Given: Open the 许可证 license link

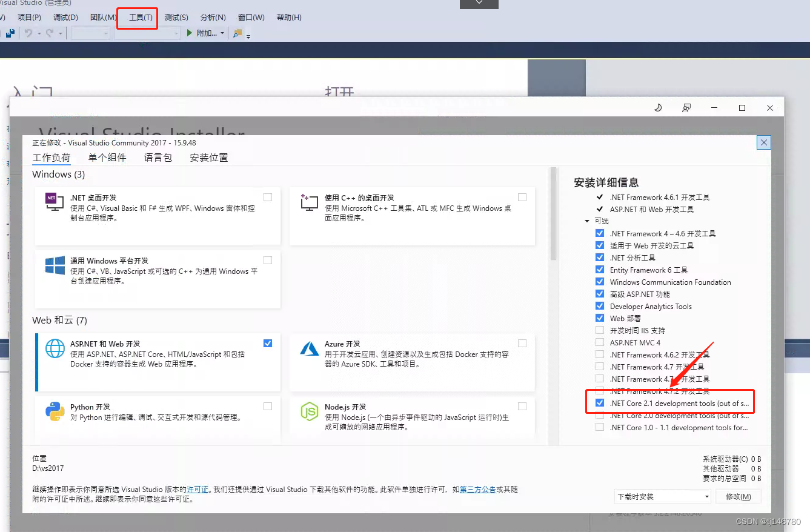Looking at the screenshot, I should pyautogui.click(x=198, y=489).
